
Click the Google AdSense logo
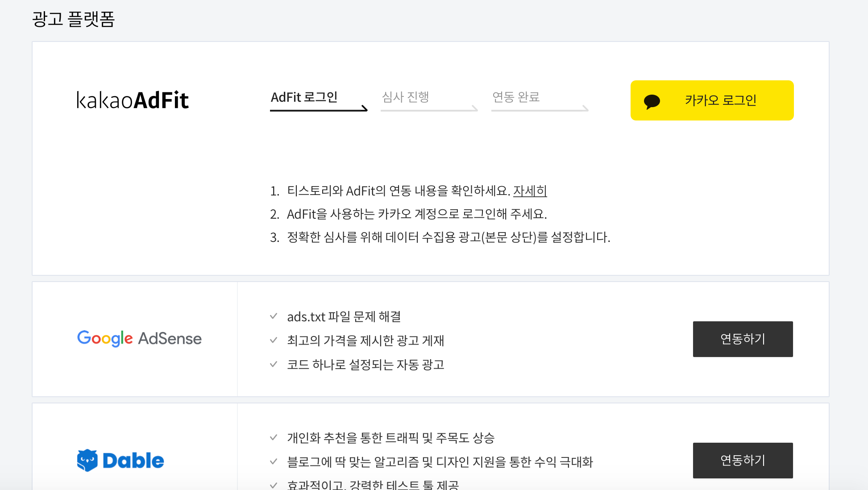point(139,339)
